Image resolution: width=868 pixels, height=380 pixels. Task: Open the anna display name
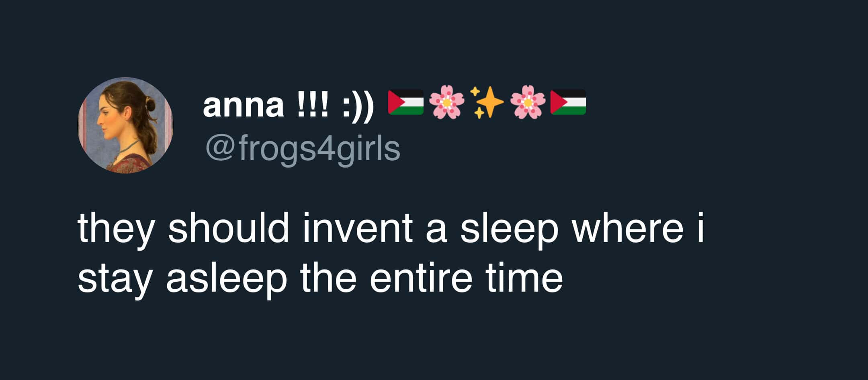[x=243, y=105]
